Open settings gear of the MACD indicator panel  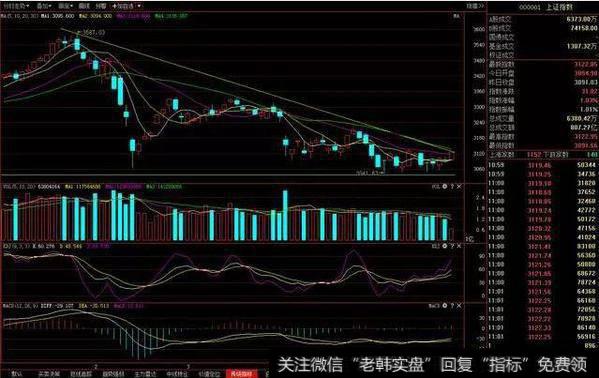[445, 306]
